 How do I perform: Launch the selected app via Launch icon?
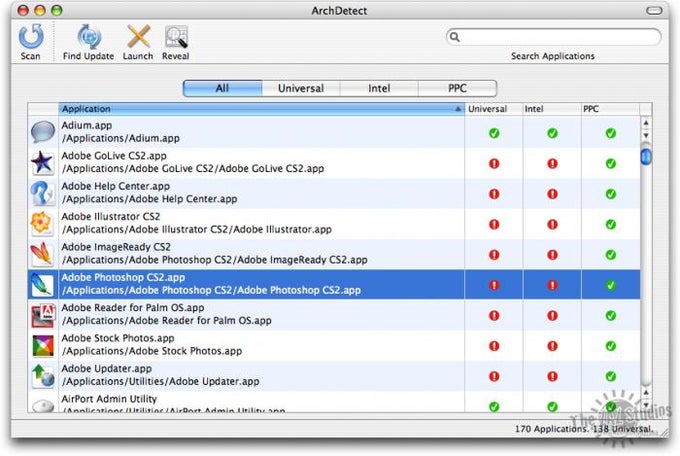point(138,36)
